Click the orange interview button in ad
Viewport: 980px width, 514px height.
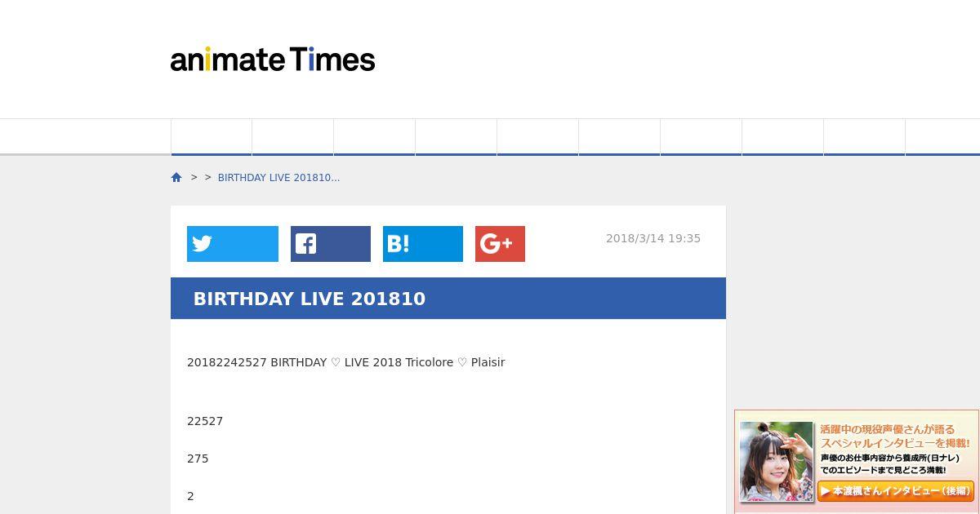[x=896, y=491]
